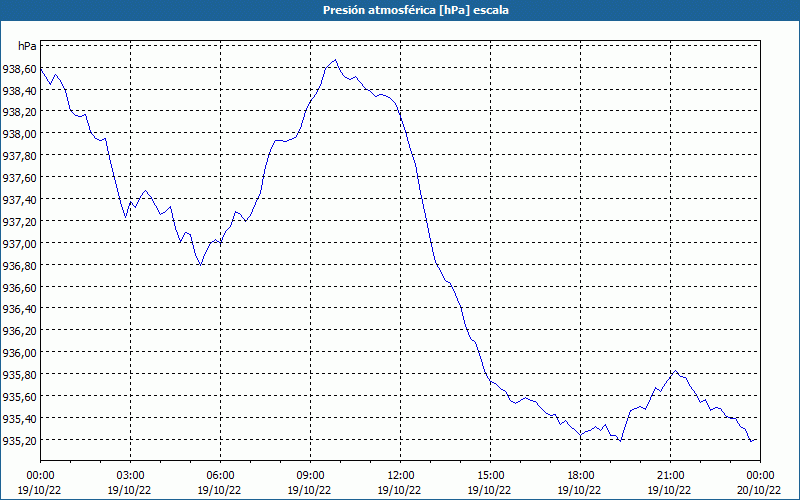Click the 09:00 time axis label
The image size is (800, 500).
[310, 476]
